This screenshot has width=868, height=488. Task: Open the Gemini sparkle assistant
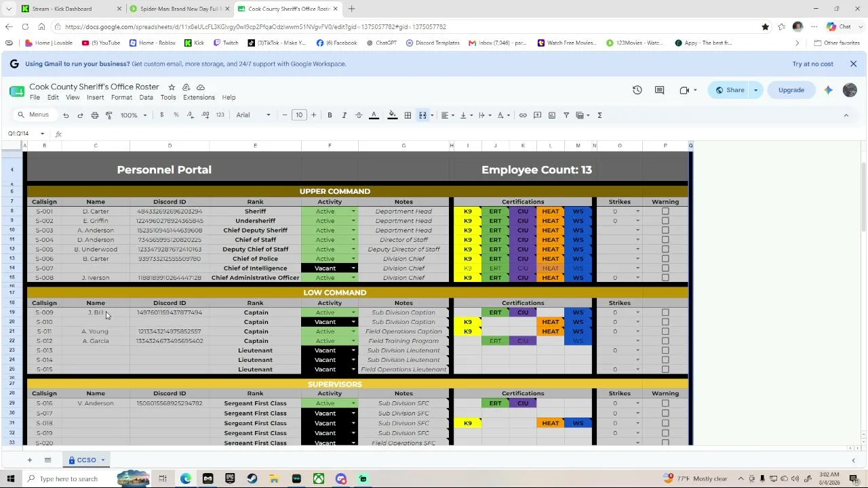pos(828,90)
